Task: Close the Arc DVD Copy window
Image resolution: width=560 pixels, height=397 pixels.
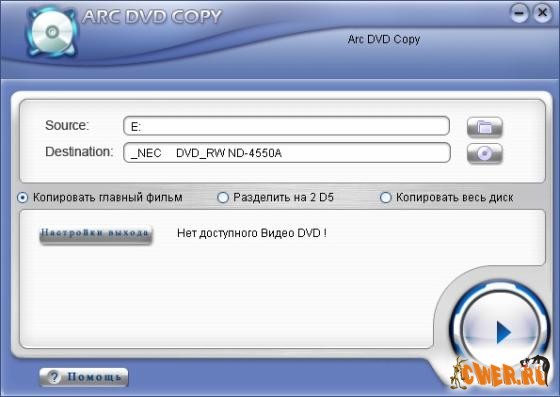Action: click(542, 14)
